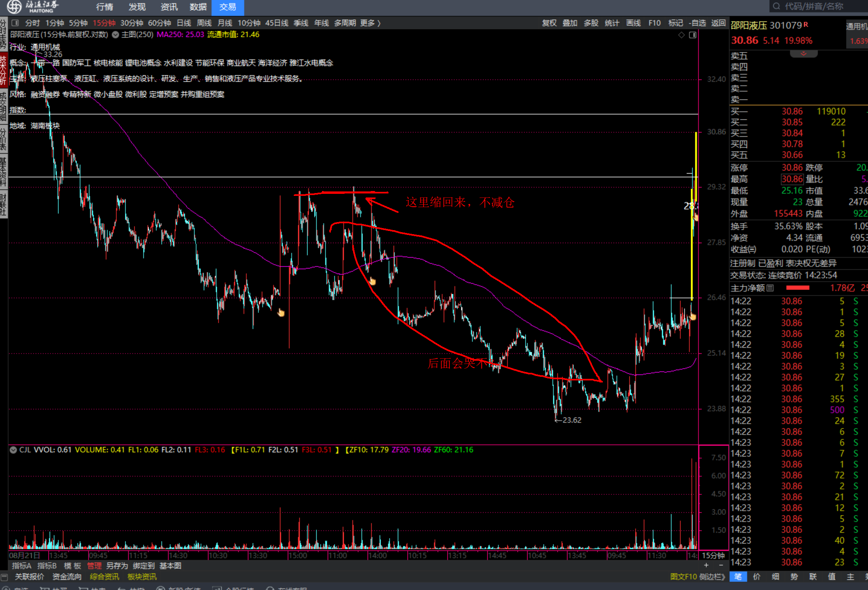Click the chart zoom-out minus icon
Image resolution: width=868 pixels, height=590 pixels.
tap(721, 565)
